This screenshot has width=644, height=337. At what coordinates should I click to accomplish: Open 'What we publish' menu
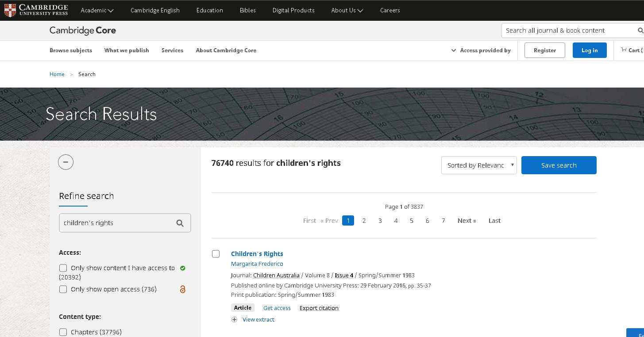point(127,50)
